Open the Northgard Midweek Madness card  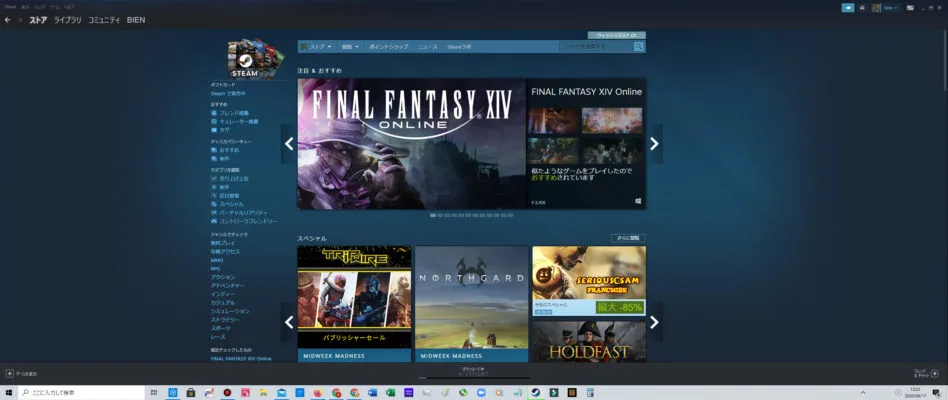pos(472,304)
